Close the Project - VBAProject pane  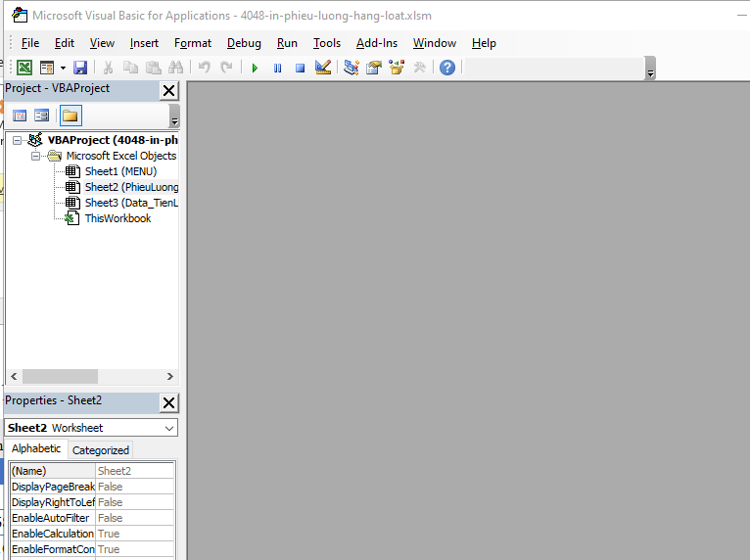coord(168,90)
